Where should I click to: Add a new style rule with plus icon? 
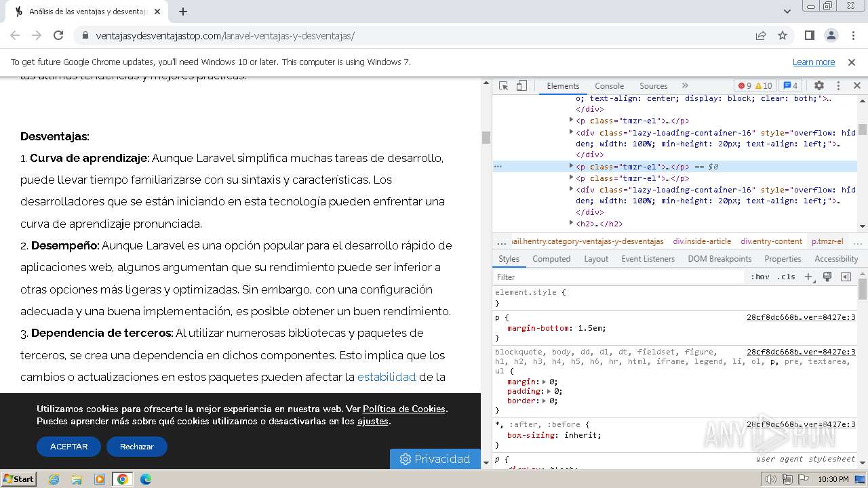(808, 277)
